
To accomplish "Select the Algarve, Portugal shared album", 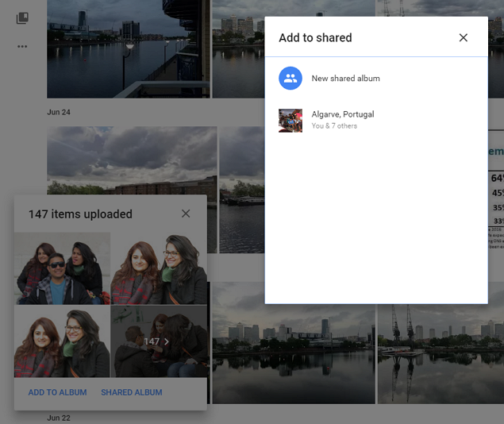I will pyautogui.click(x=376, y=120).
